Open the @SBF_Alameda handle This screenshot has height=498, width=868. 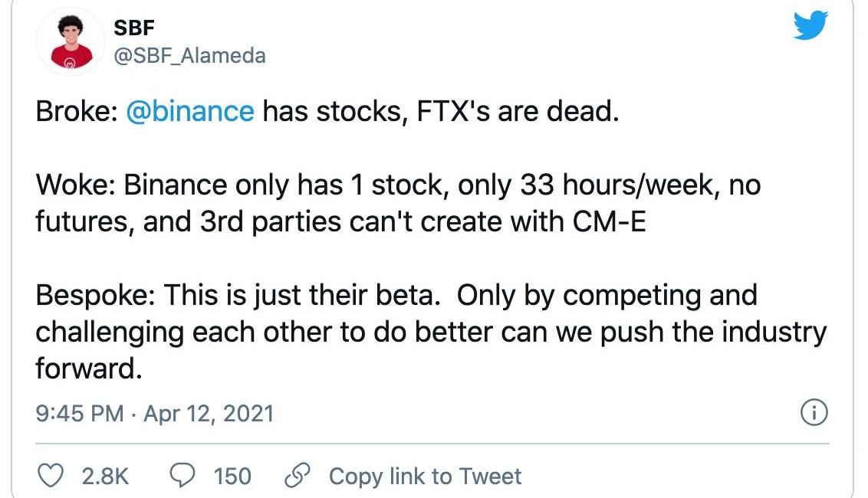190,55
